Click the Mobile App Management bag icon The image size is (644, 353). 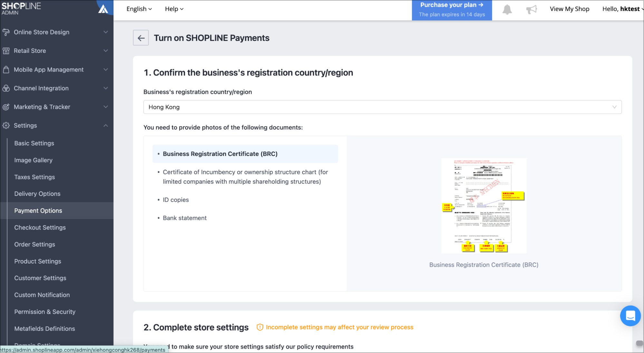click(x=6, y=70)
